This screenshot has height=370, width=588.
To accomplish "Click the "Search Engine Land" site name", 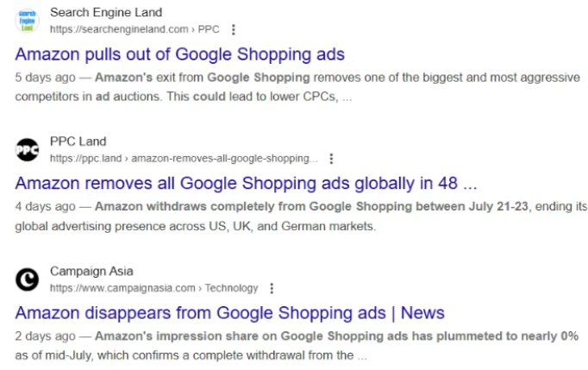I will coord(106,13).
